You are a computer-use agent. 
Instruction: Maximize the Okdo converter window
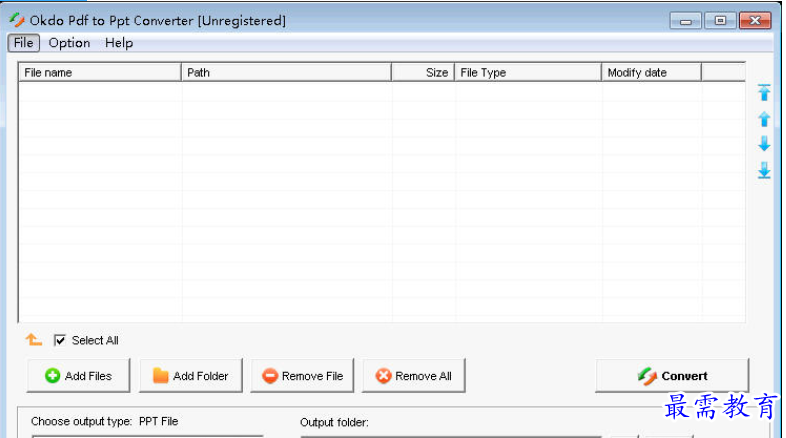pos(720,21)
